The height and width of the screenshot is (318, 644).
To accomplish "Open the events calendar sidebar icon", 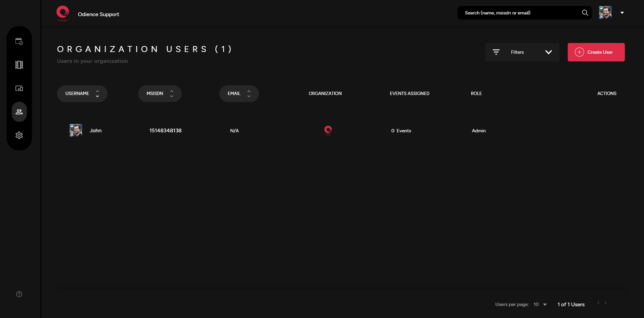I will 19,41.
